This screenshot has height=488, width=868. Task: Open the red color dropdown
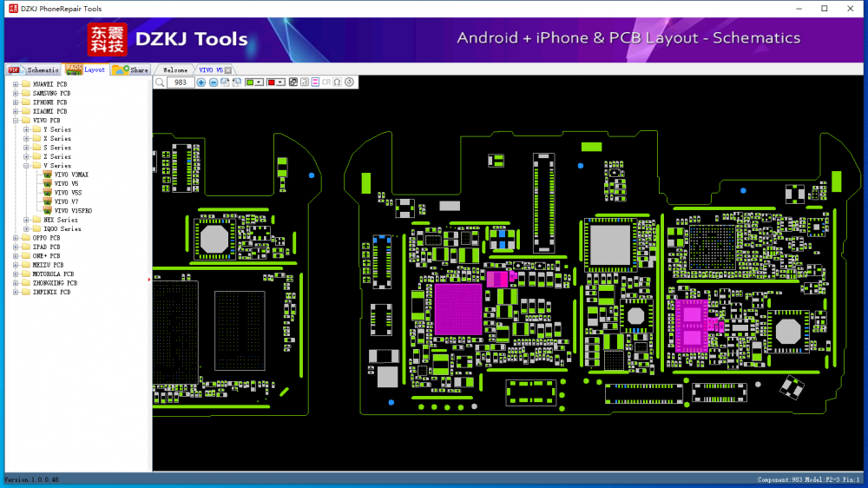tap(281, 82)
